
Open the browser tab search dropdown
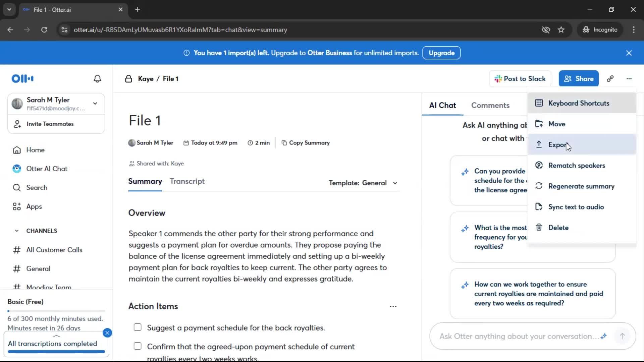[9, 9]
